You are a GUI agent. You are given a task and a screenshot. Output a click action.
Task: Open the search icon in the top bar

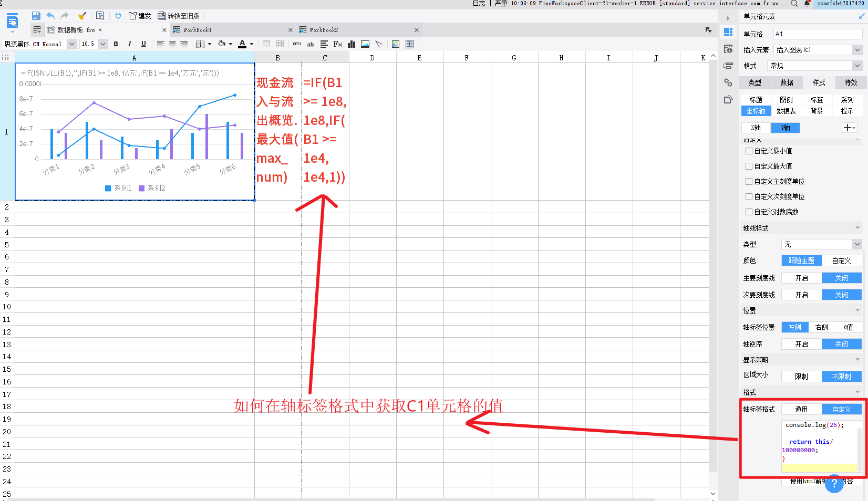pos(794,4)
